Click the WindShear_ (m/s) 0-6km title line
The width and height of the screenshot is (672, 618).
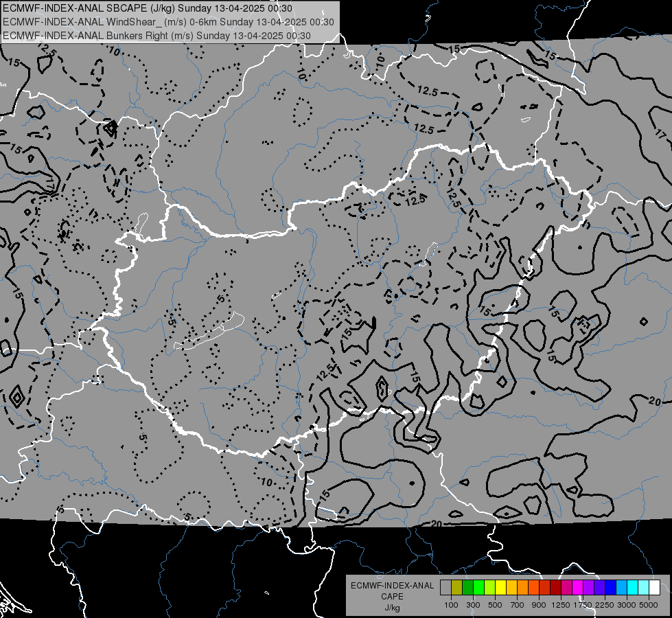(x=168, y=22)
